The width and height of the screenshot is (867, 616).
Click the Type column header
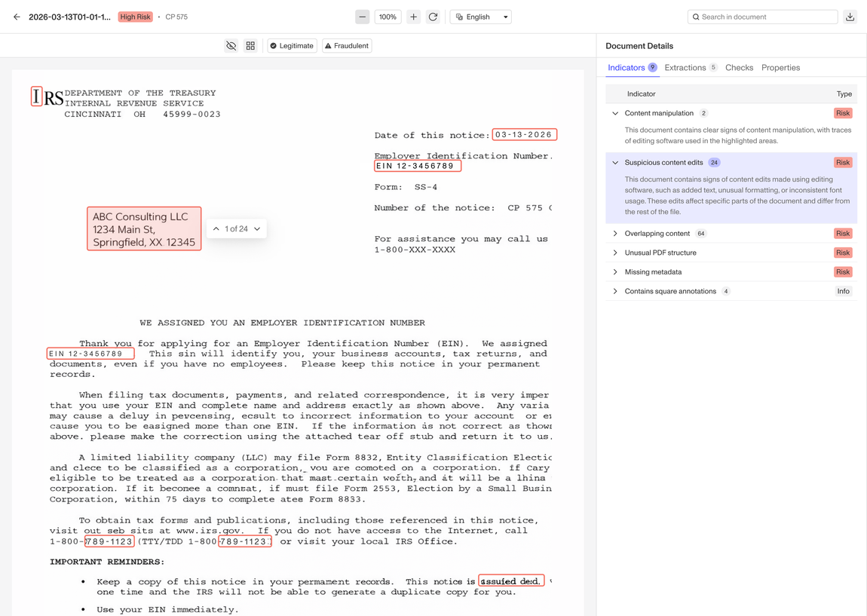tap(844, 94)
